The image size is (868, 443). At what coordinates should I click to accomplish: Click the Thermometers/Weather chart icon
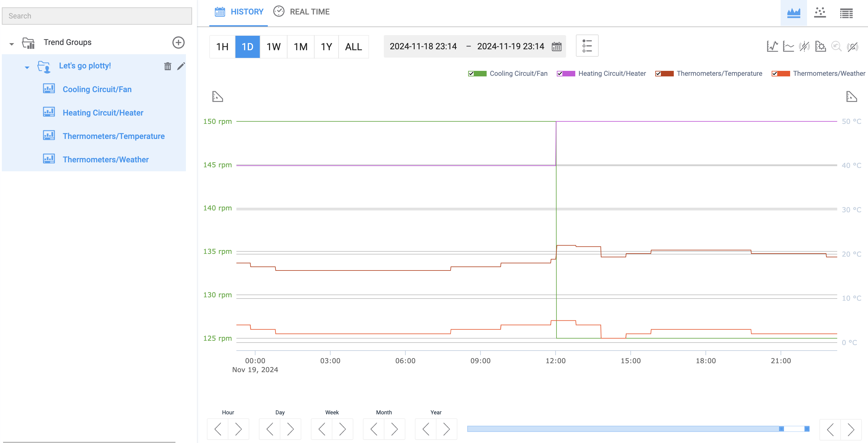[49, 159]
